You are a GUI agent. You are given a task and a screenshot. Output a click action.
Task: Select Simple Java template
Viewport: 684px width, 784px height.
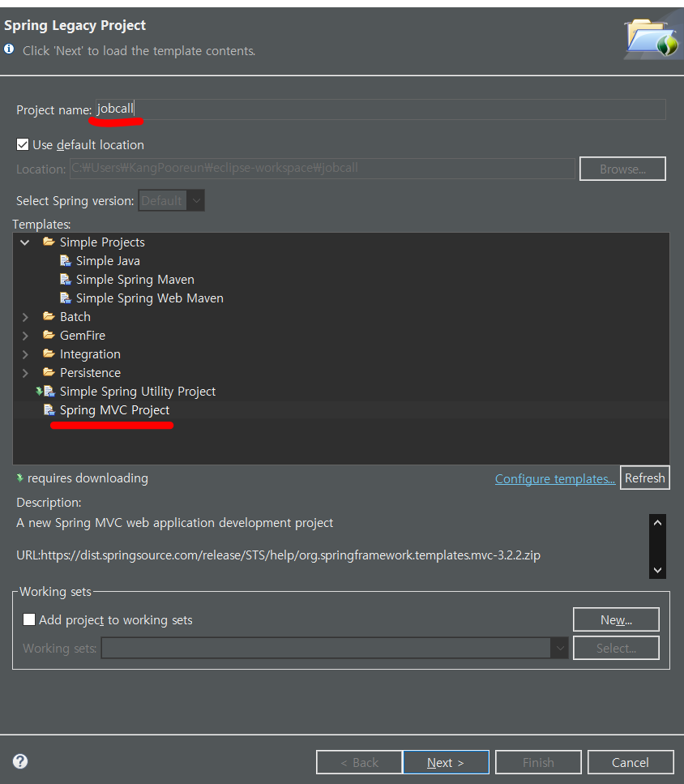coord(108,261)
